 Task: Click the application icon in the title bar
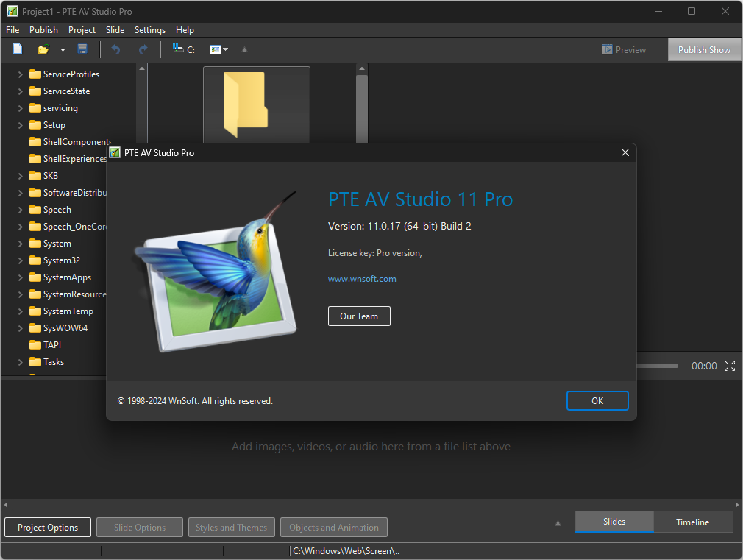(x=13, y=11)
